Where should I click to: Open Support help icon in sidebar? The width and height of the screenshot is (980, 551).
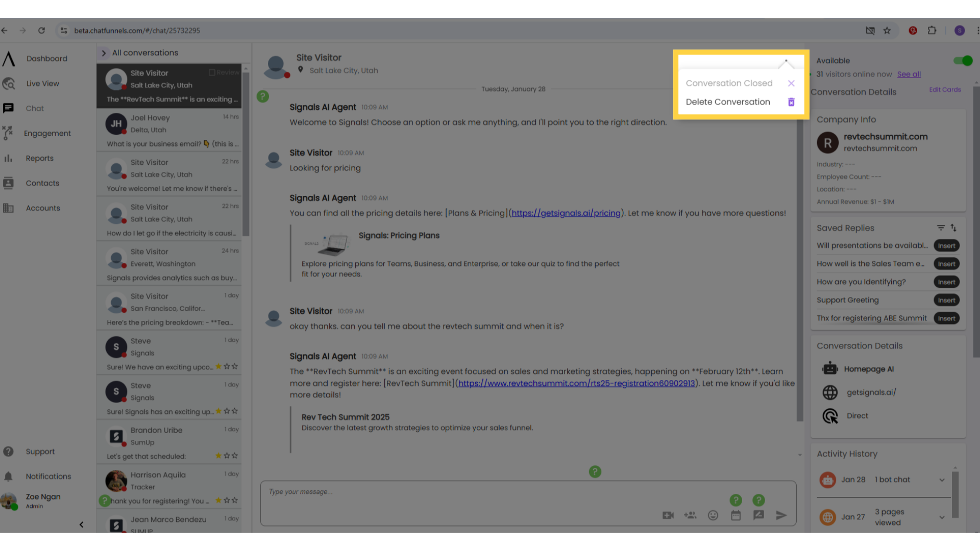8,452
